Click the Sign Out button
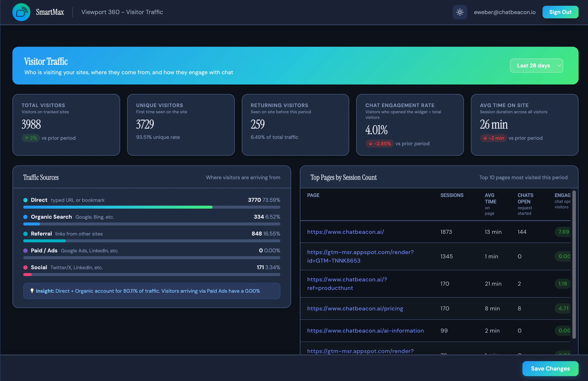 560,12
